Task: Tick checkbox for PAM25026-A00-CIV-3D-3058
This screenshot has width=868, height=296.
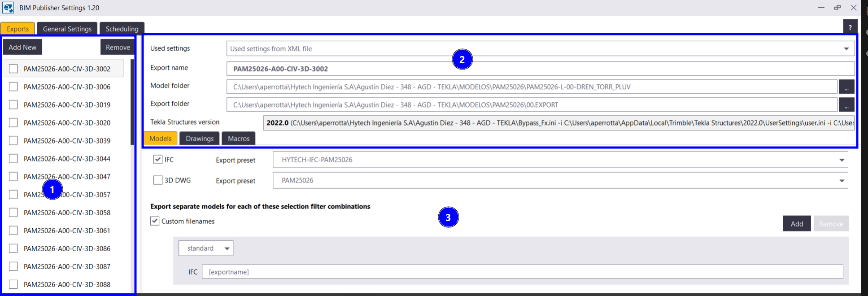Action: click(x=13, y=212)
